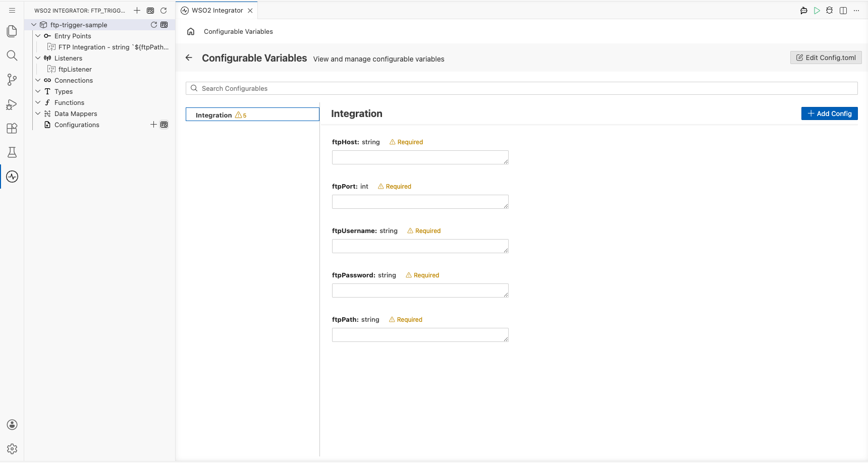Click the 'ftpUsername: string' label
Viewport: 868px width, 463px height.
tap(365, 231)
